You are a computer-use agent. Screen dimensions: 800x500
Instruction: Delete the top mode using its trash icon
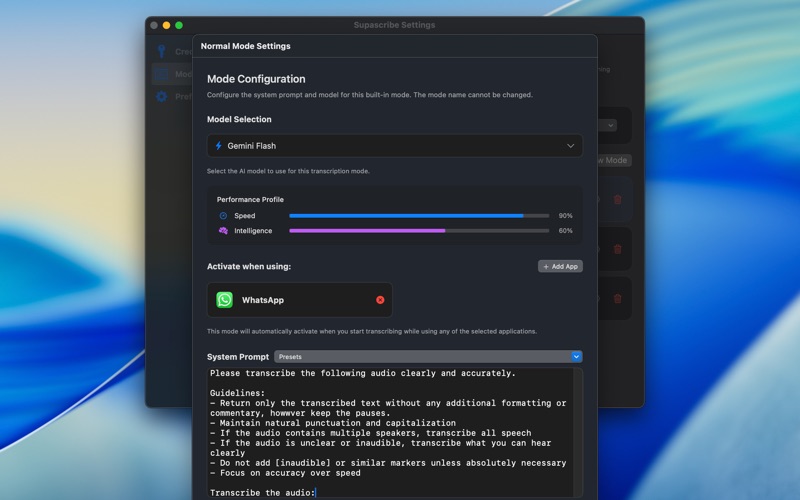(617, 199)
